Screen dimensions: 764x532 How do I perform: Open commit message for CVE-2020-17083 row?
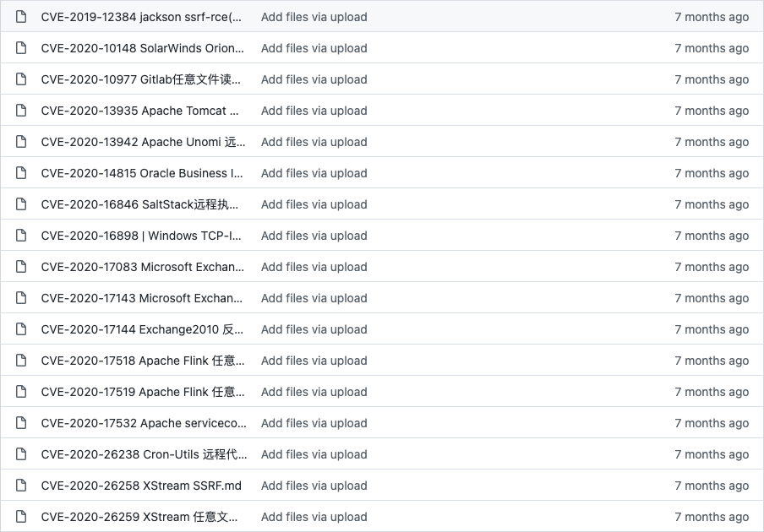(x=314, y=267)
